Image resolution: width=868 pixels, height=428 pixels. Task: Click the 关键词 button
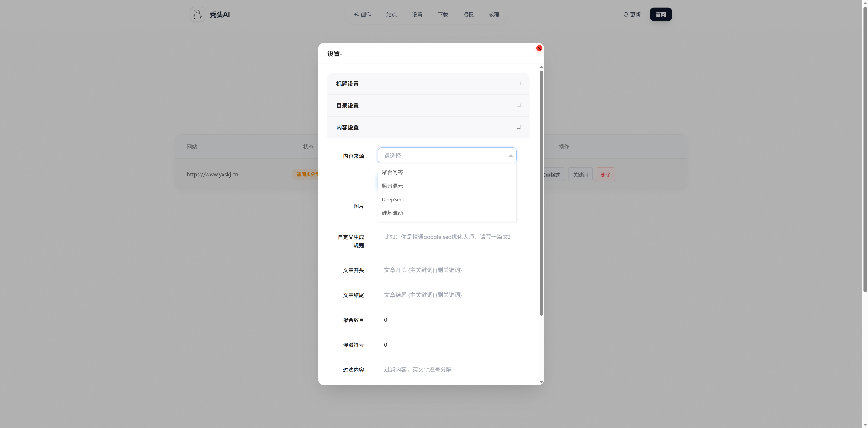coord(580,175)
